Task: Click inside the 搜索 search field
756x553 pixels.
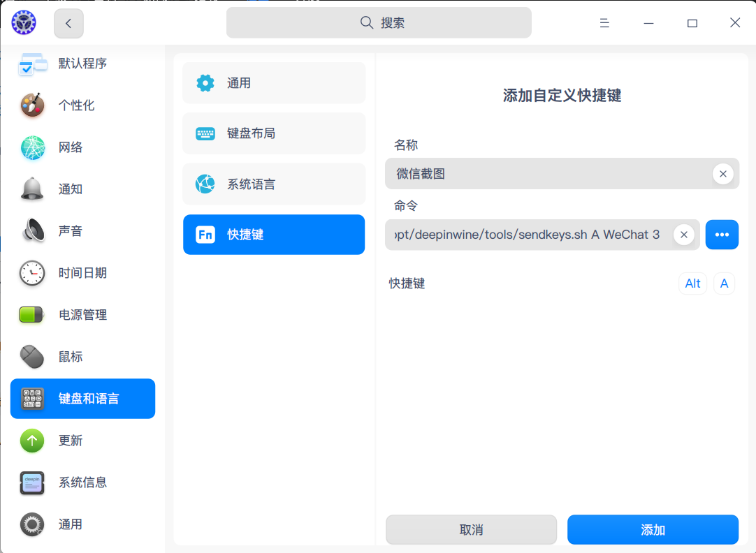Action: pos(379,22)
